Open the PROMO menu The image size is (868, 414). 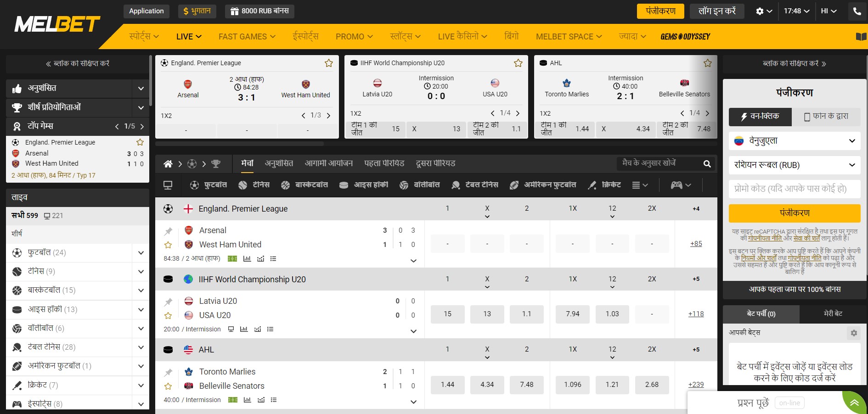click(x=354, y=37)
